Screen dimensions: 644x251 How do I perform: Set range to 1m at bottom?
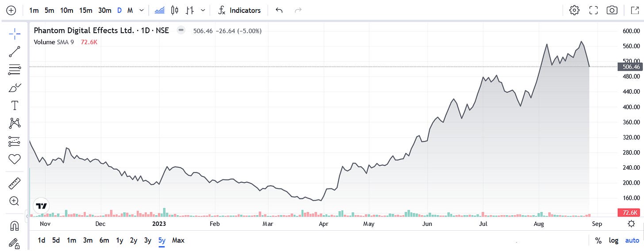point(71,240)
